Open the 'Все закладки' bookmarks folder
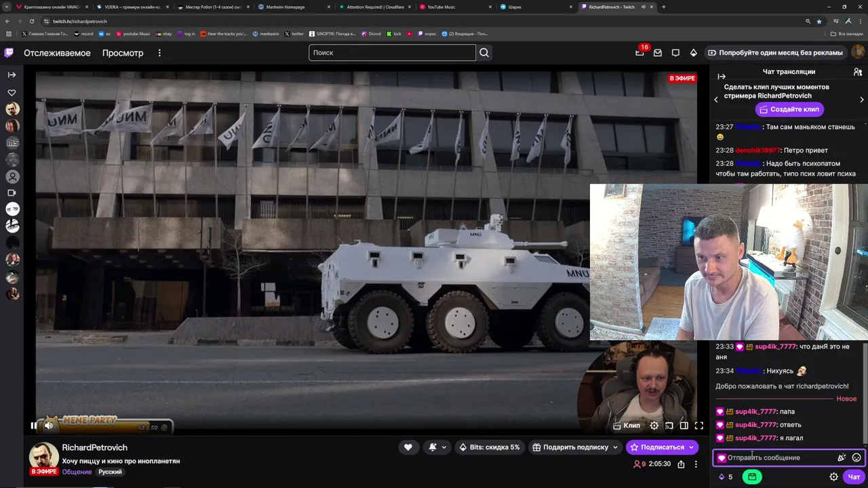This screenshot has width=868, height=488. [x=848, y=33]
